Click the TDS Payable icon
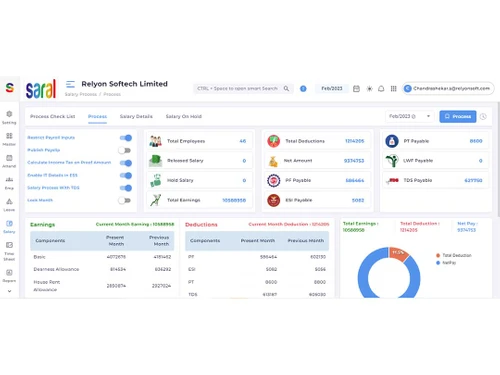 (392, 180)
